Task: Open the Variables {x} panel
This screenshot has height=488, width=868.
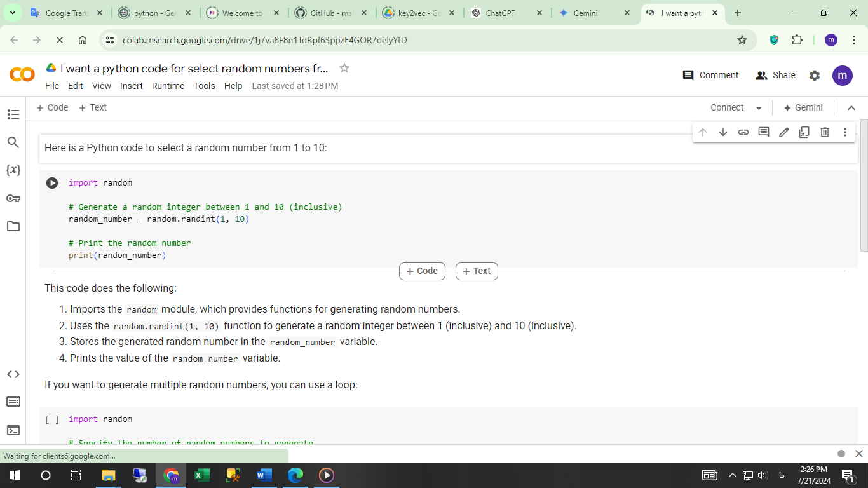Action: 13,170
